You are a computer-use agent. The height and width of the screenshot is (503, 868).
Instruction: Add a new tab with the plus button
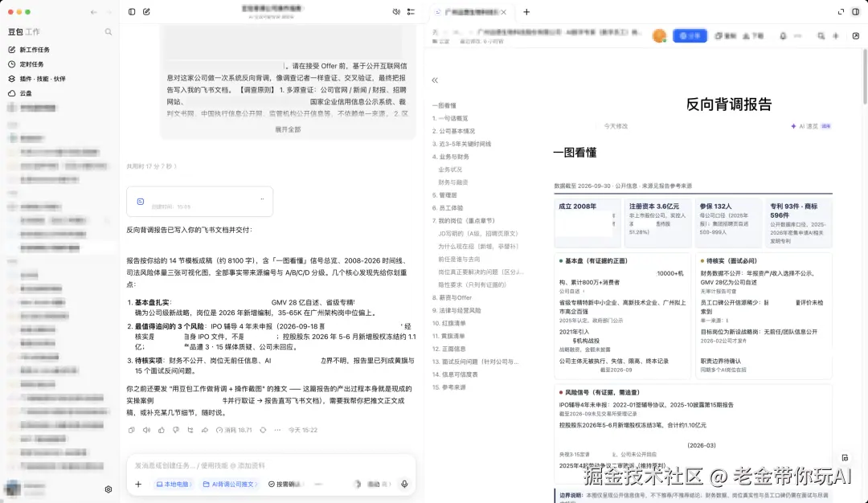(526, 11)
